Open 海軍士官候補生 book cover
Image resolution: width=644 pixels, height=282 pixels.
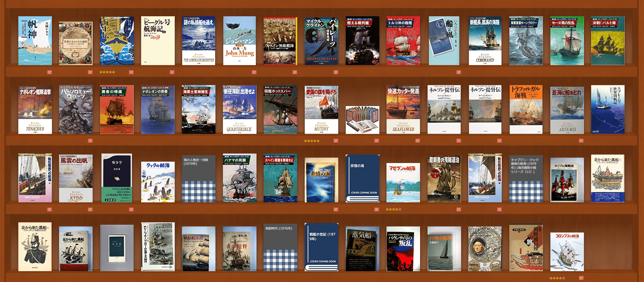[198, 109]
